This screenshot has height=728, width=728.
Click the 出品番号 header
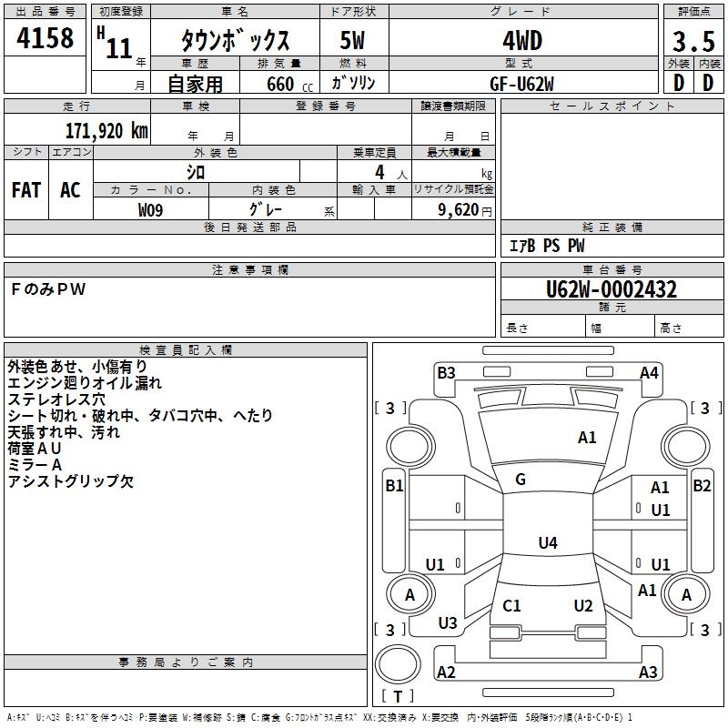point(45,12)
